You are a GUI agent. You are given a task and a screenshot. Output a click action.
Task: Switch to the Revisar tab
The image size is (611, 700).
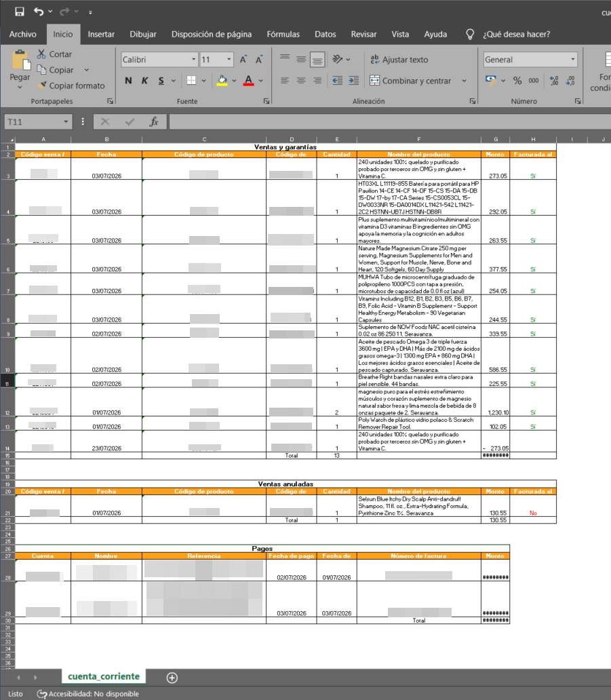(x=363, y=35)
